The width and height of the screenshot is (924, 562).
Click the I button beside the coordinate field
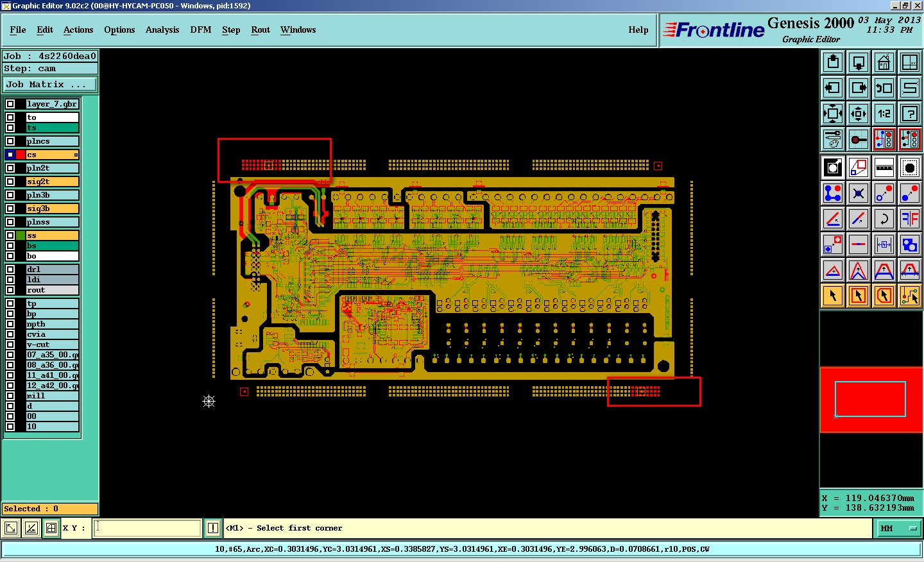point(213,528)
